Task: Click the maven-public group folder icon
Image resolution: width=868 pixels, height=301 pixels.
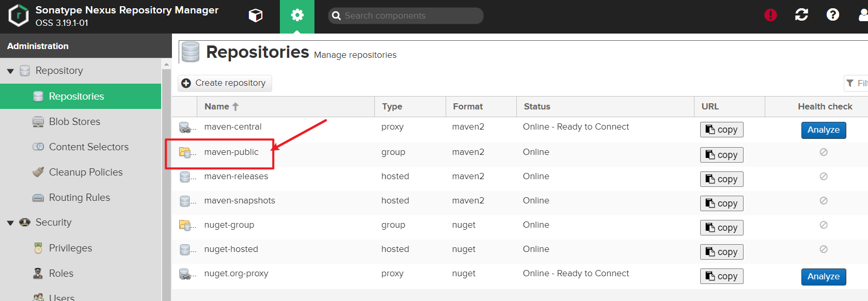Action: [x=185, y=152]
